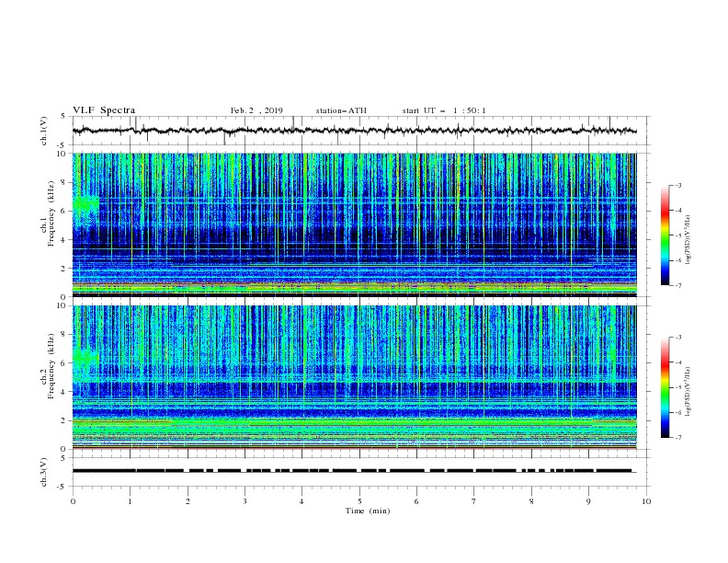The height and width of the screenshot is (563, 728).
Task: Click the time axis tick label 4
Action: click(x=302, y=501)
